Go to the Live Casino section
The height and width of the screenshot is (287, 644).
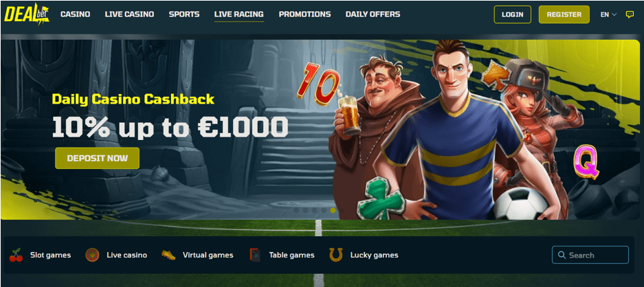click(x=129, y=14)
